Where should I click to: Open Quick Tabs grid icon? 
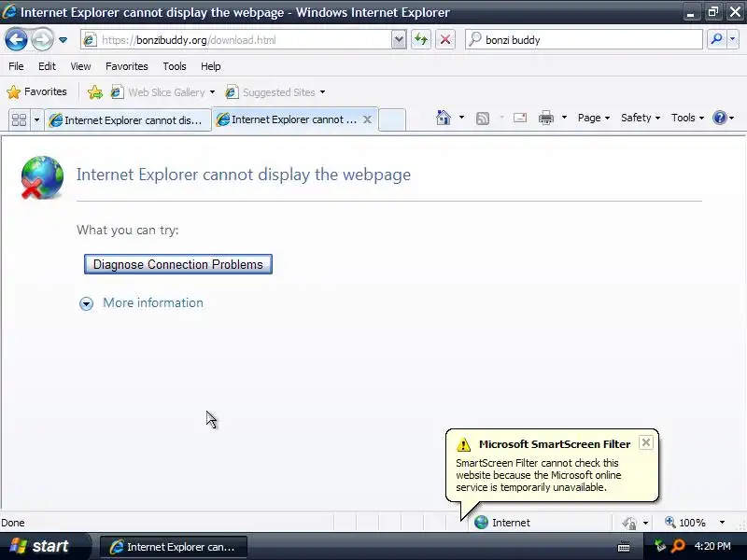pos(19,119)
